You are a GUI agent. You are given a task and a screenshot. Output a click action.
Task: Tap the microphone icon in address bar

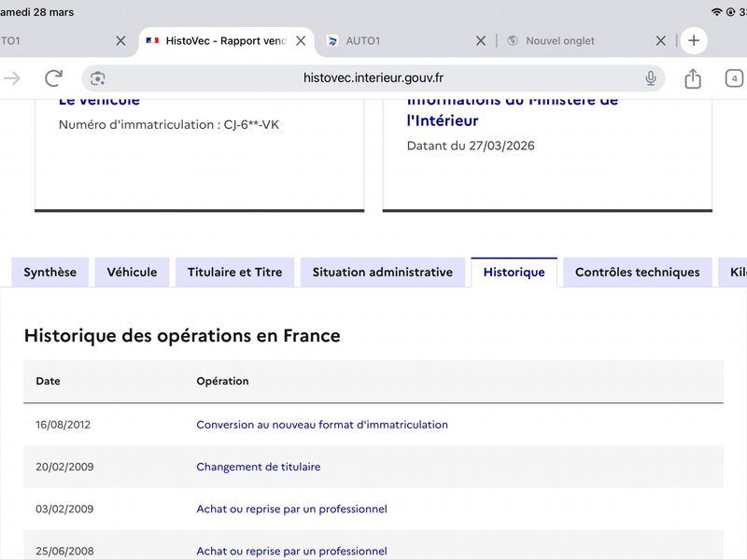[650, 78]
